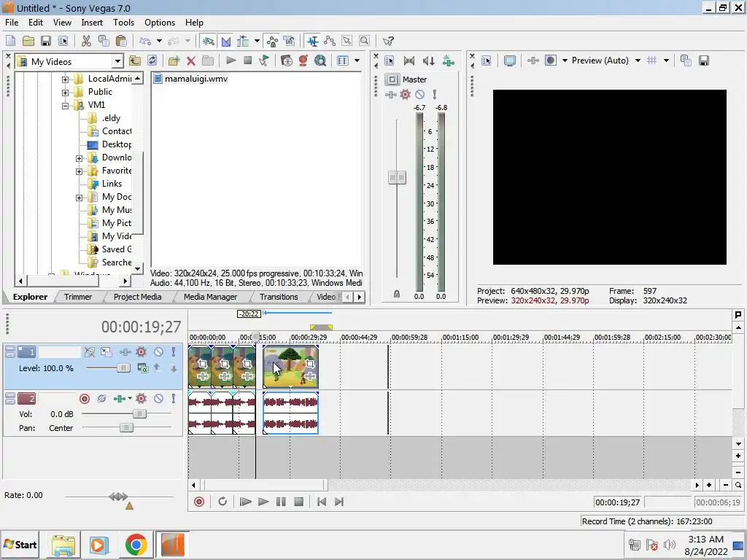
Task: Stop timeline playback
Action: [298, 502]
